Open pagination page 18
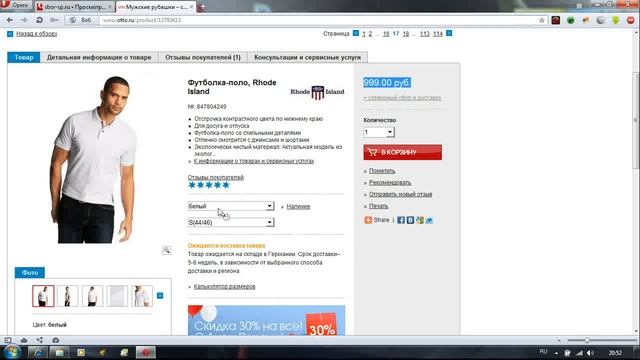The height and width of the screenshot is (360, 640). point(405,34)
